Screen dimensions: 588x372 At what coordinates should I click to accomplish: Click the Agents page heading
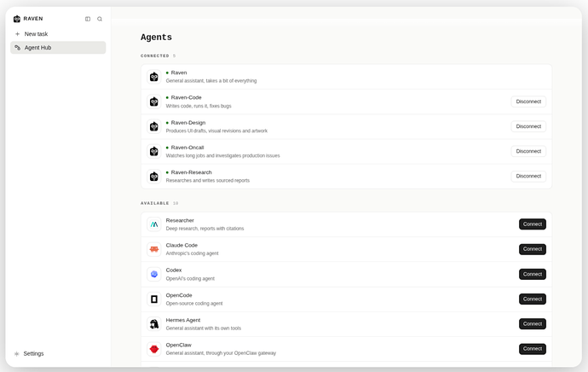tap(157, 38)
